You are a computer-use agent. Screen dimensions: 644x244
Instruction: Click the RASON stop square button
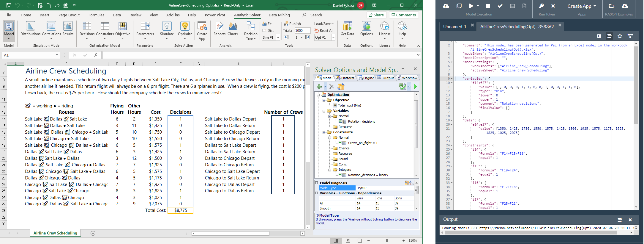pos(488,6)
